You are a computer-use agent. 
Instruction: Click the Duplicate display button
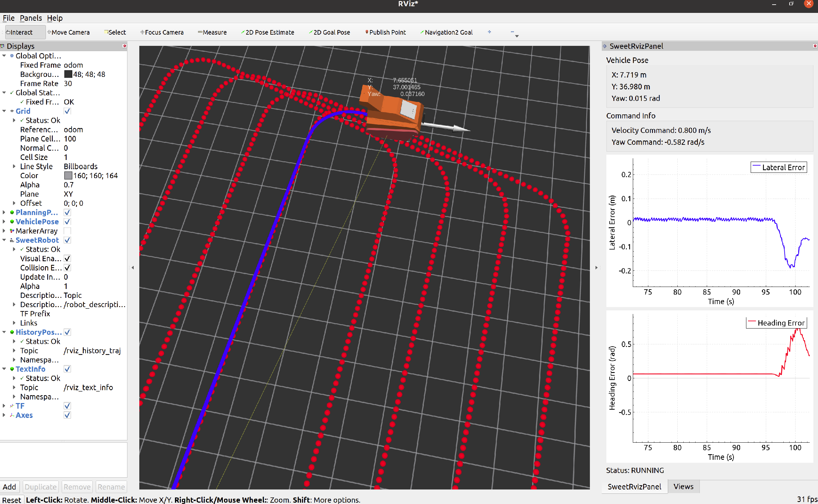[41, 487]
